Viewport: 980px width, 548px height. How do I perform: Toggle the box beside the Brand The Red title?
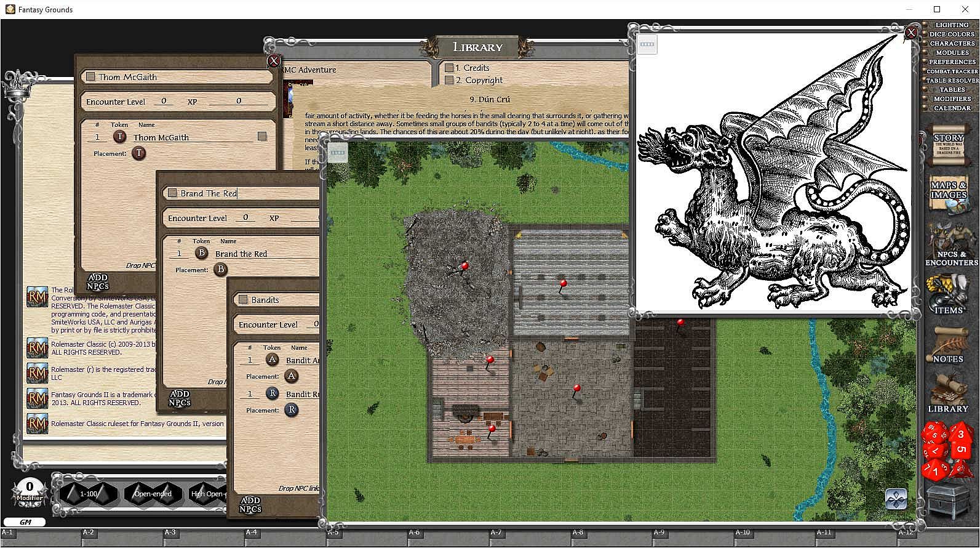tap(172, 193)
